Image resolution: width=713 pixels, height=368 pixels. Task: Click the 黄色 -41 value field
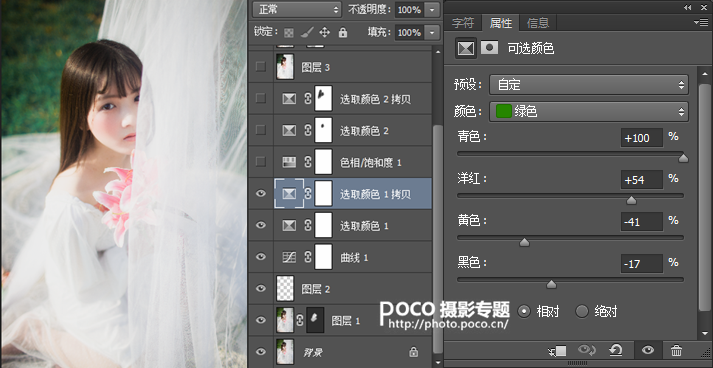642,222
